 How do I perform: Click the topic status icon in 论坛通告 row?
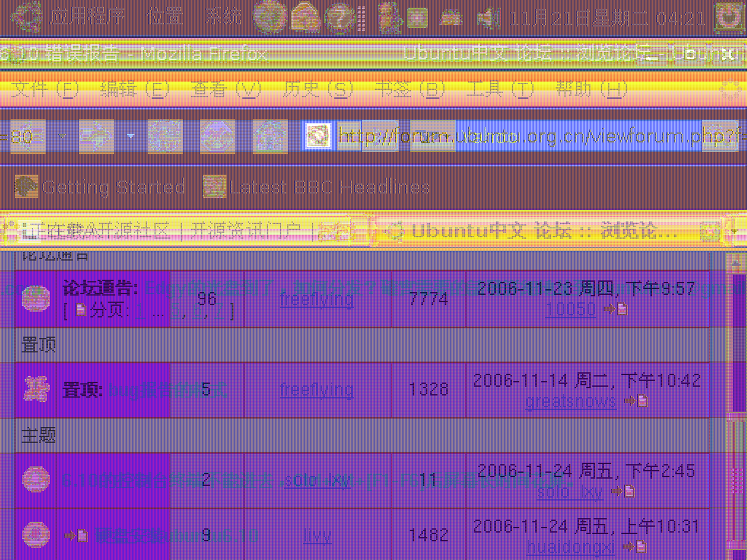36,298
